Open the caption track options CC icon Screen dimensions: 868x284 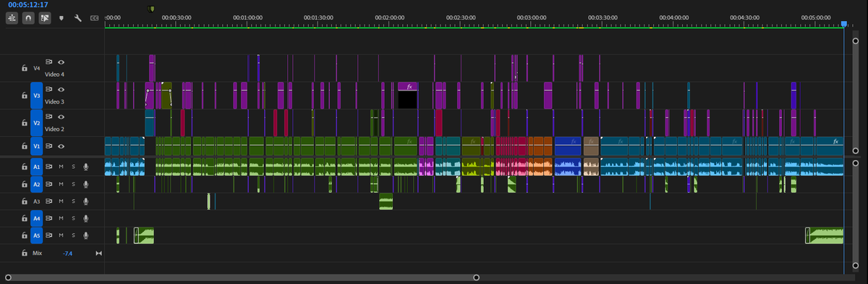pyautogui.click(x=94, y=17)
